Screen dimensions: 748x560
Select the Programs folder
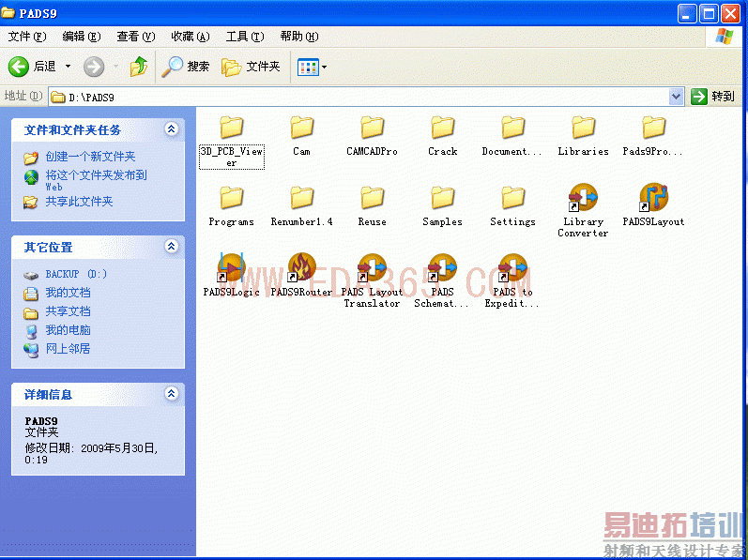232,206
